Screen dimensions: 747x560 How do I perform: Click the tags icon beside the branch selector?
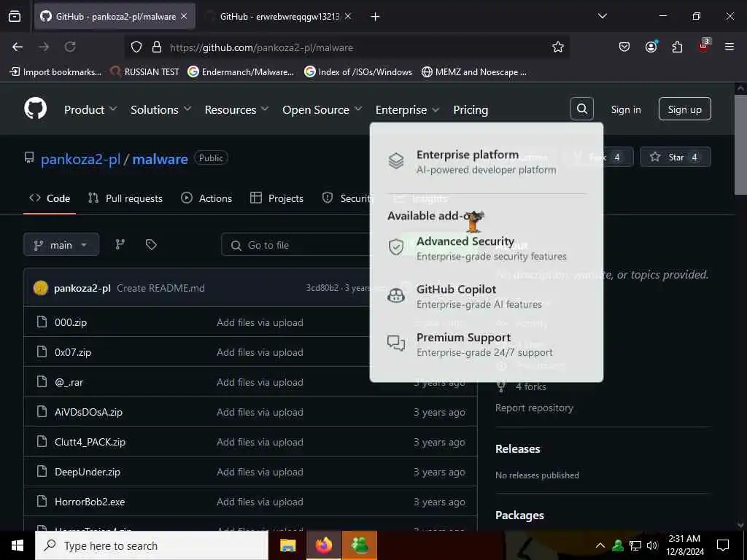pos(151,245)
